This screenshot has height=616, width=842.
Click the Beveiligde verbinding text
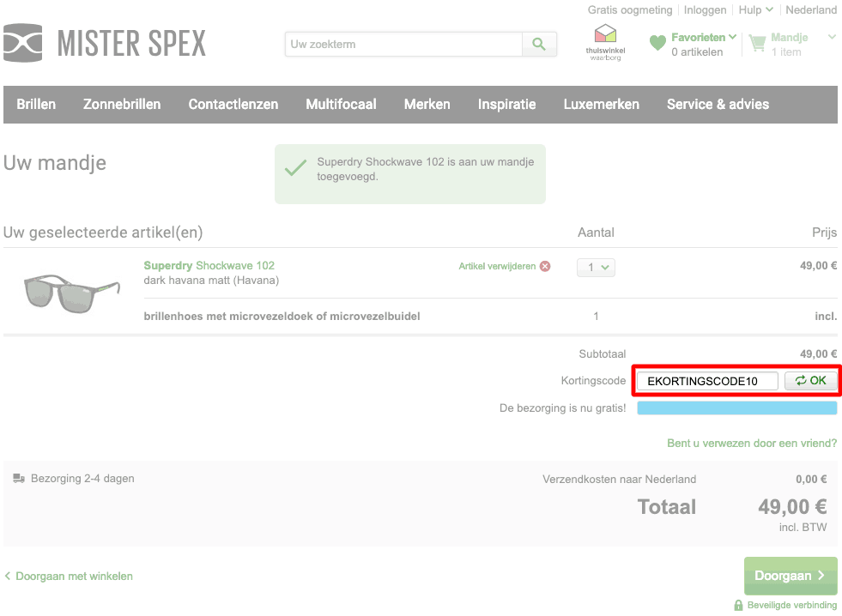[792, 605]
